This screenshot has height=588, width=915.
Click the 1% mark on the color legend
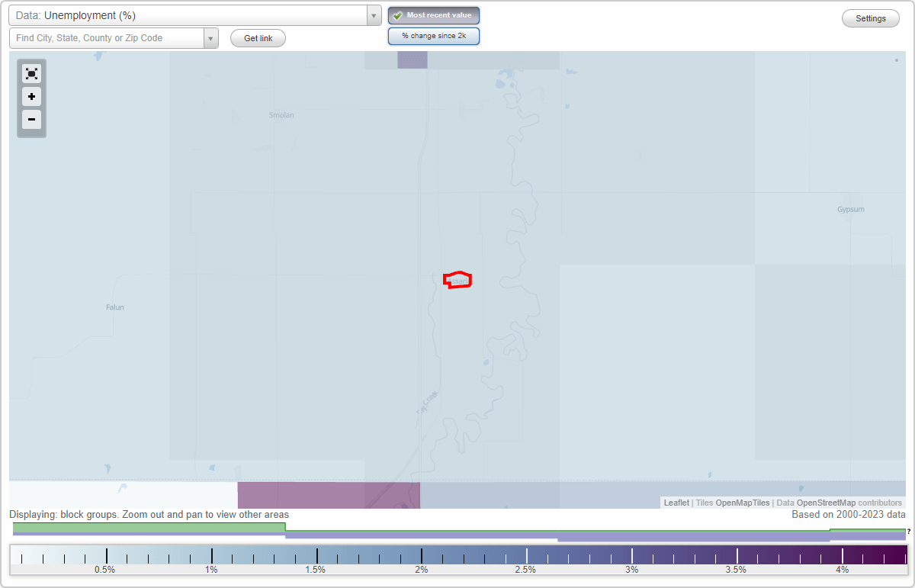211,570
